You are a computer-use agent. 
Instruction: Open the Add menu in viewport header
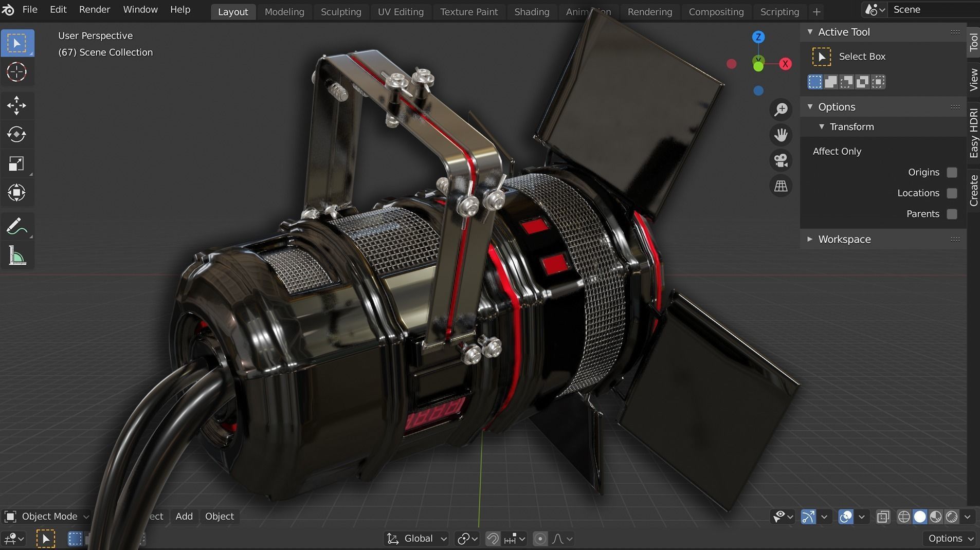coord(184,516)
